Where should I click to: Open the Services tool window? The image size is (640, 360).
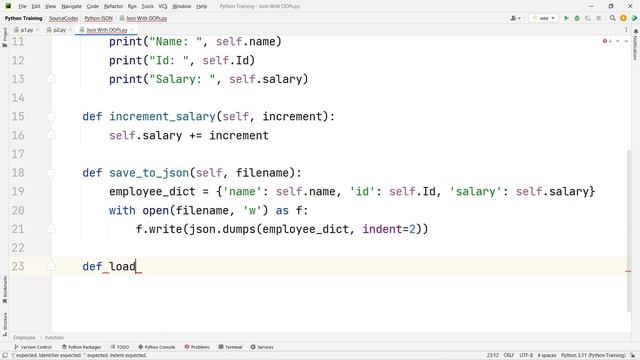pyautogui.click(x=262, y=347)
